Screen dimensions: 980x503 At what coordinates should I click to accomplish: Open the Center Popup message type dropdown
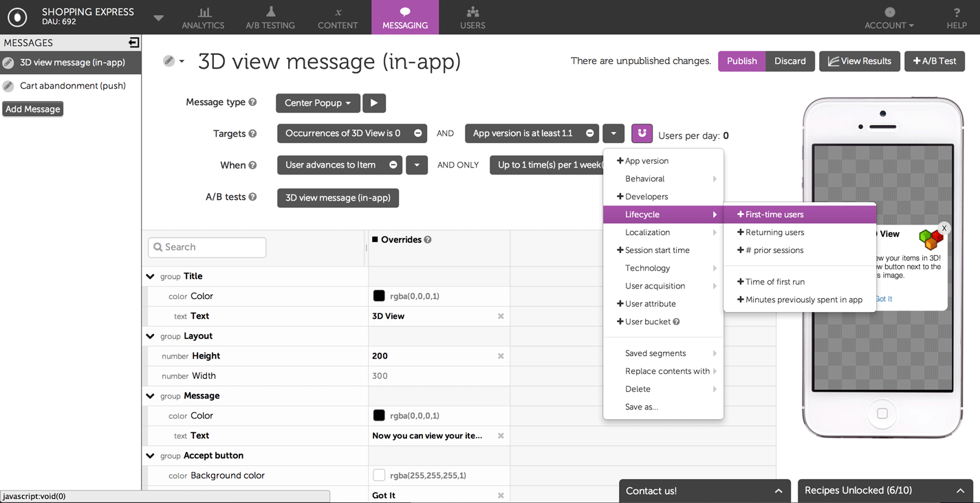pos(318,103)
